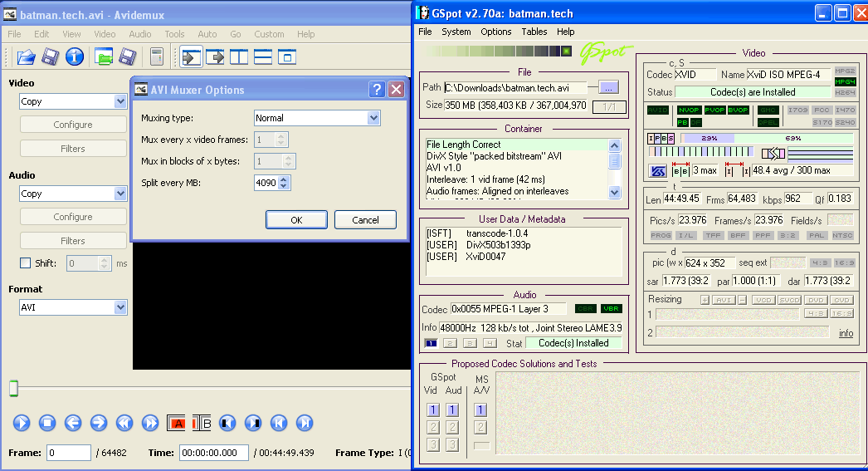Click the info link in GSpot Resizing

[x=846, y=333]
